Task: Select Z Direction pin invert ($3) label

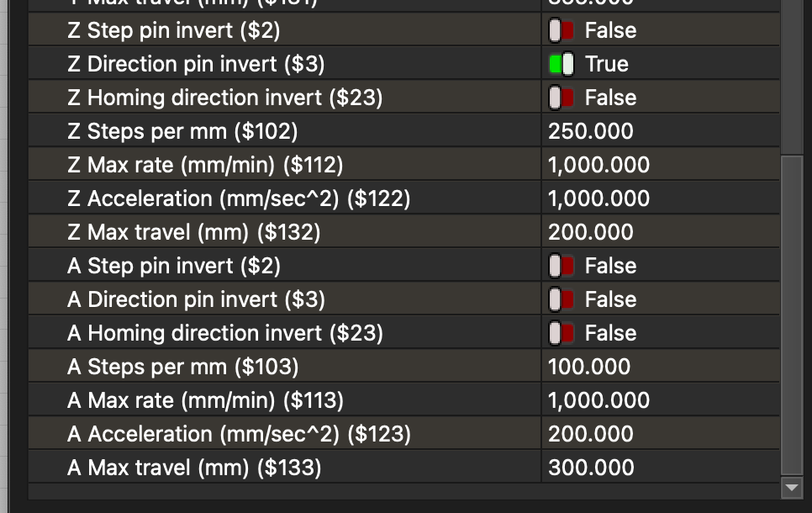Action: point(196,65)
